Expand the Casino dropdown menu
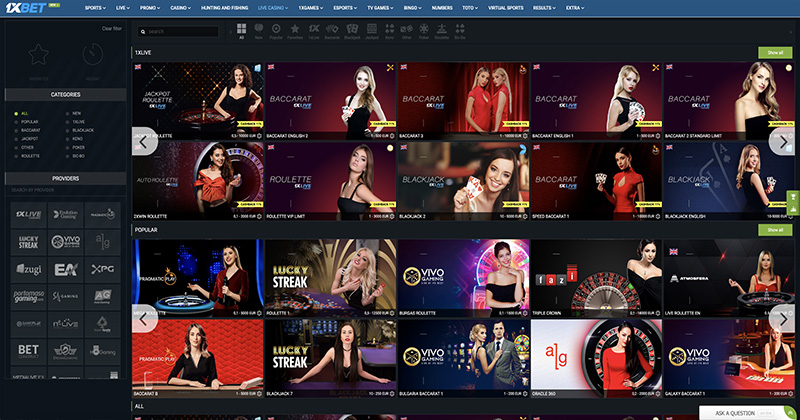800x420 pixels. [x=180, y=8]
